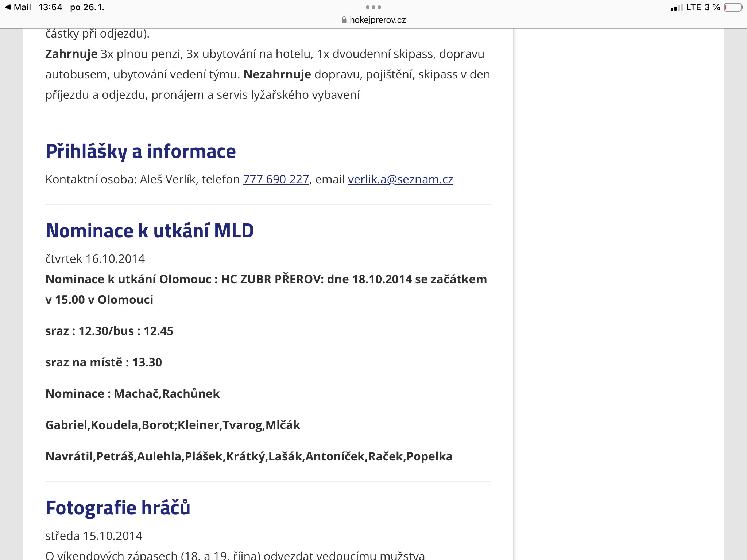Tap the bold Nezahrnuje word
Image resolution: width=747 pixels, height=560 pixels.
tap(277, 74)
